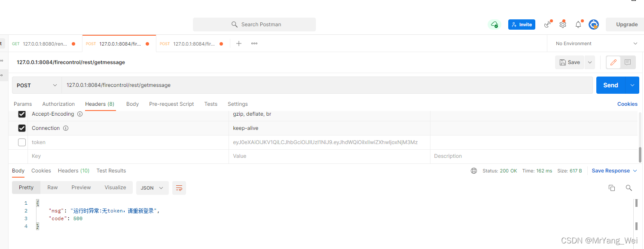Click the token header value starting eyJ0eXAi
Viewport: 644px width, 249px height.
point(325,142)
